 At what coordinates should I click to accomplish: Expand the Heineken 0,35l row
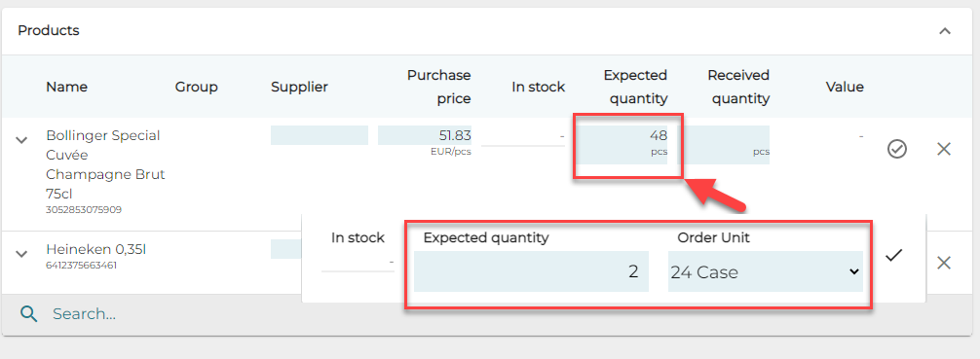[x=21, y=254]
